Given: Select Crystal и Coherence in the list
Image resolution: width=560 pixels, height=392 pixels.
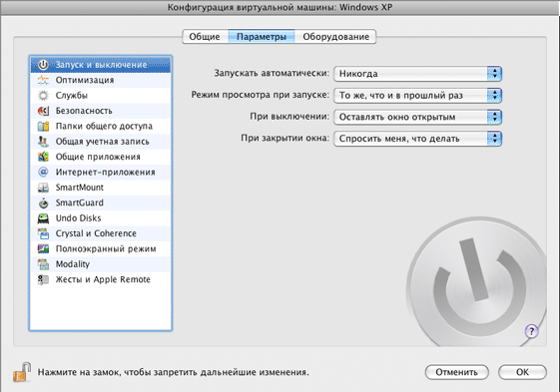Looking at the screenshot, I should [101, 233].
